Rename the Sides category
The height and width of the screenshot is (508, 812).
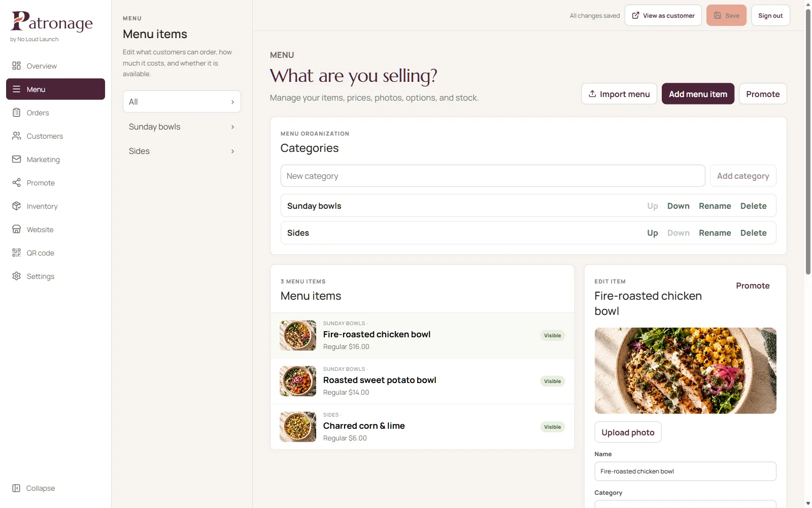point(715,233)
